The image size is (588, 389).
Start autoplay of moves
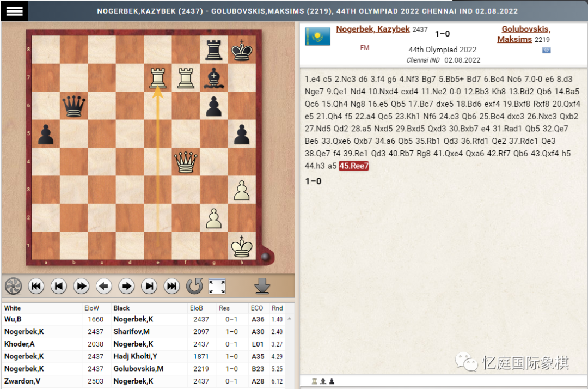[81, 287]
